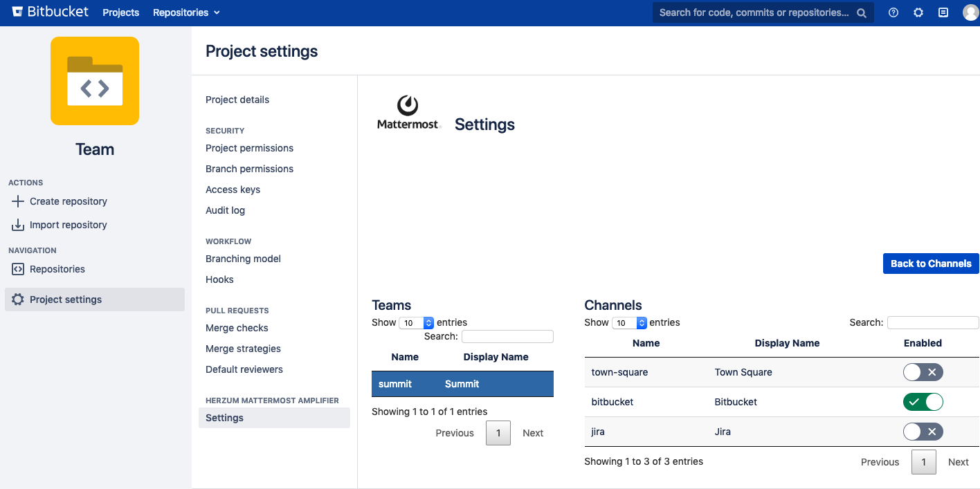Enable the jira channel toggle

coord(923,432)
